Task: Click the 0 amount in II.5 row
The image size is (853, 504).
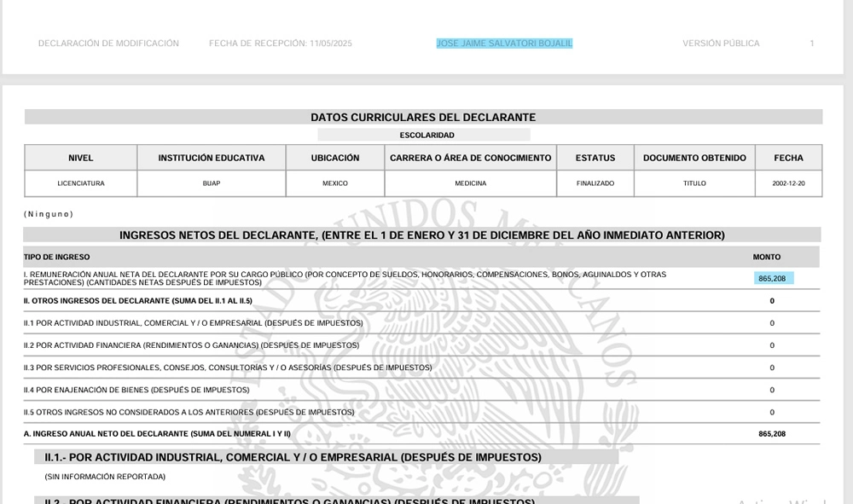Action: click(x=772, y=412)
